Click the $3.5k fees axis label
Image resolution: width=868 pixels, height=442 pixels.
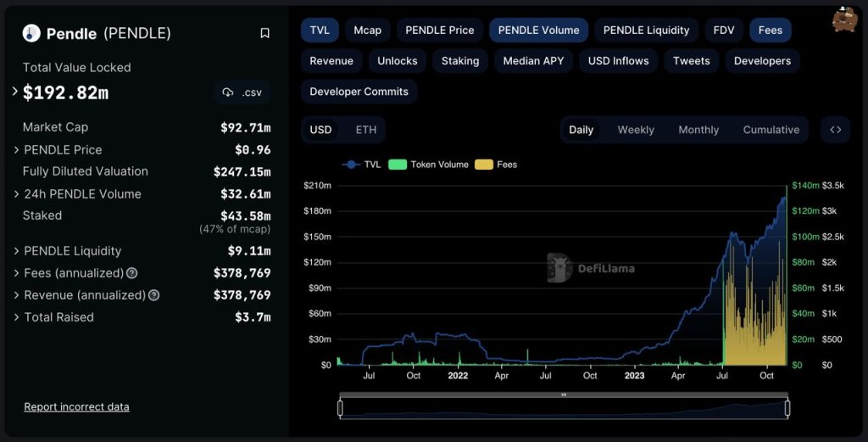(833, 186)
